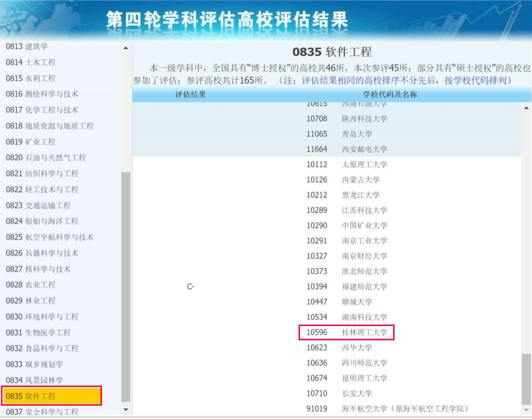Click results table scroll up arrow
This screenshot has width=532, height=419.
point(526,108)
